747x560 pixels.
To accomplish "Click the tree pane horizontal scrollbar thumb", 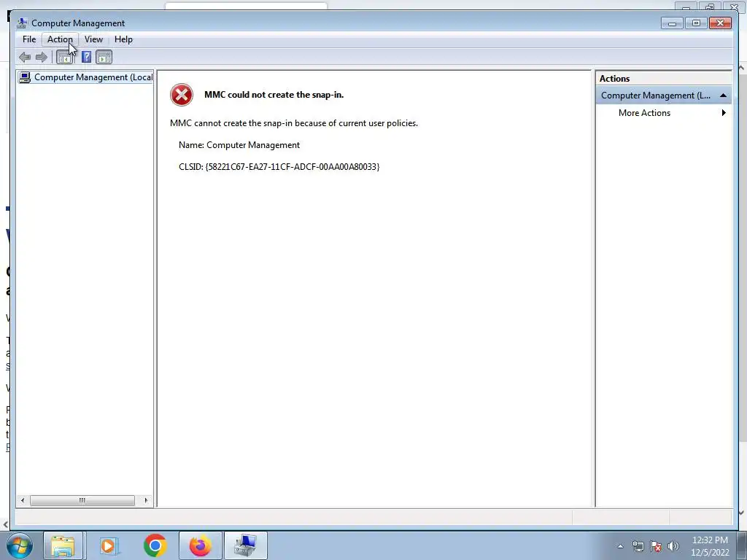I will 82,500.
